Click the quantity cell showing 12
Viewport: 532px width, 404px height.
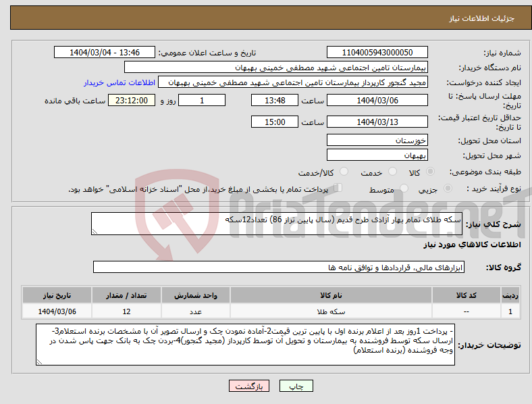click(x=126, y=311)
